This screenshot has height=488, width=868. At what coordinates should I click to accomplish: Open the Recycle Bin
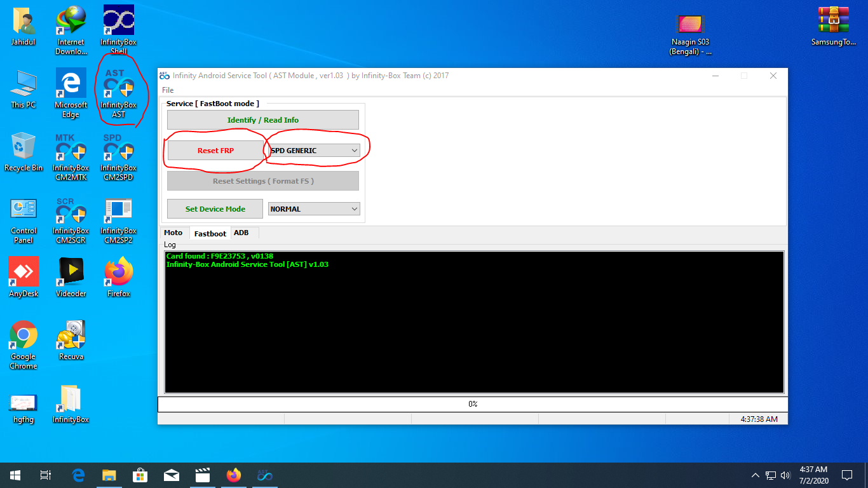(24, 152)
